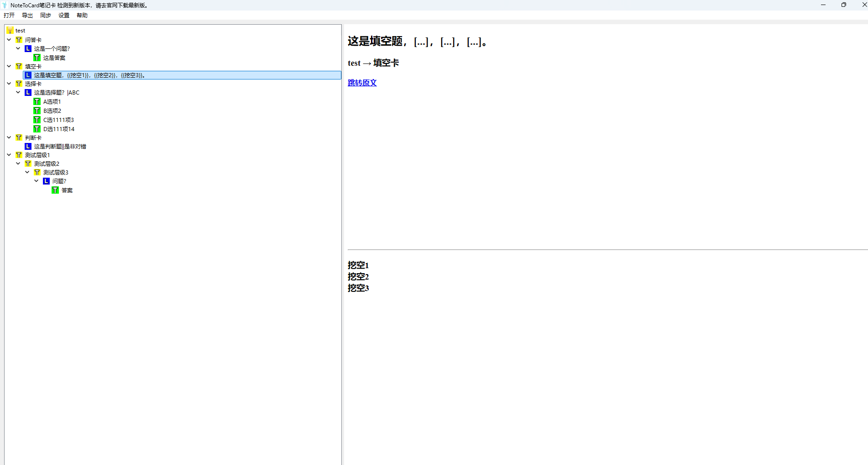Click the blue L icon beside 这是判断题
Viewport: 868px width, 465px height.
click(x=28, y=146)
